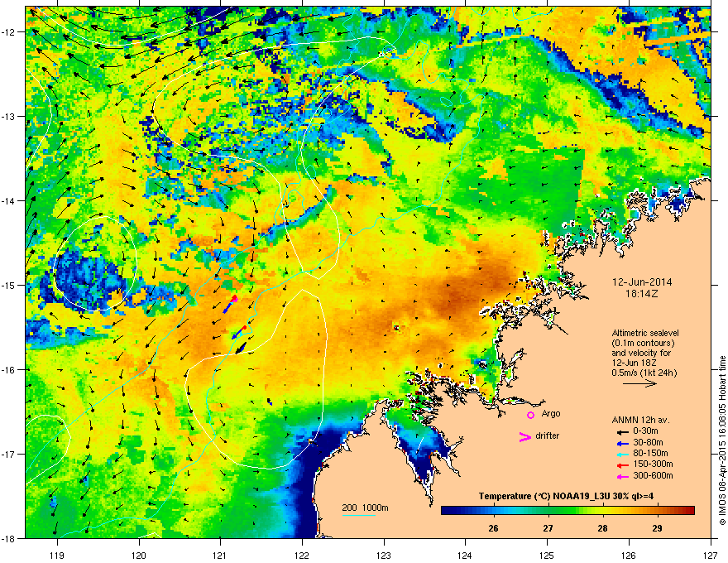Select the magenta 300-600m arrow in legend
728x563 pixels.
coord(622,477)
